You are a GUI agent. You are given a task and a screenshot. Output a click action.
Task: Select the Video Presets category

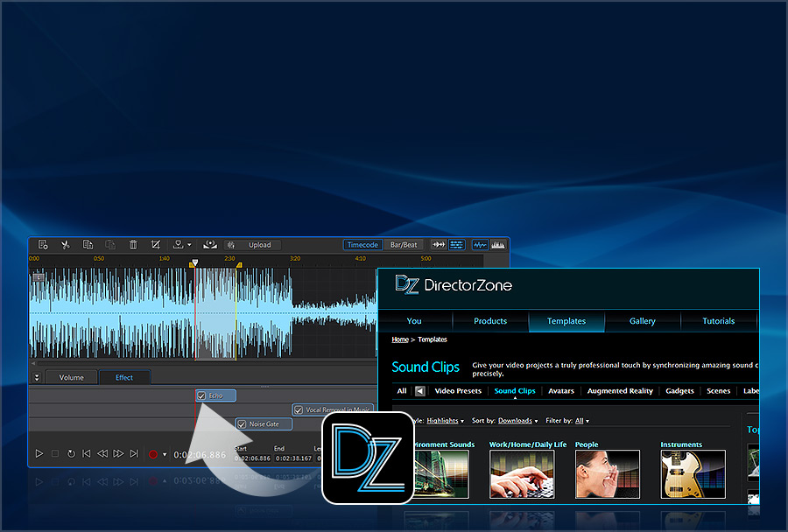coord(458,391)
